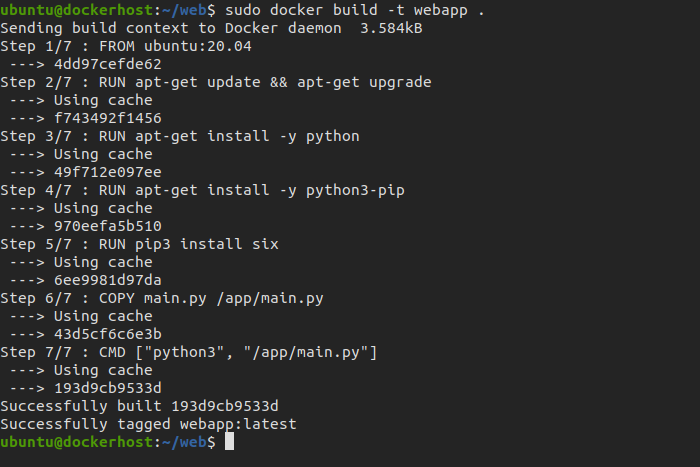Click the layer hash 49f712e097ee
This screenshot has height=467, width=700.
pos(108,172)
